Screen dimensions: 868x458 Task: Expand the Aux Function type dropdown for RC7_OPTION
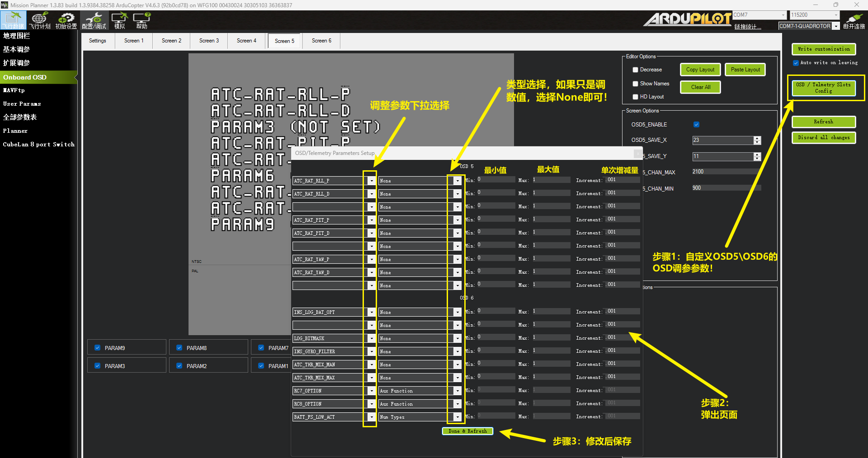coord(458,391)
